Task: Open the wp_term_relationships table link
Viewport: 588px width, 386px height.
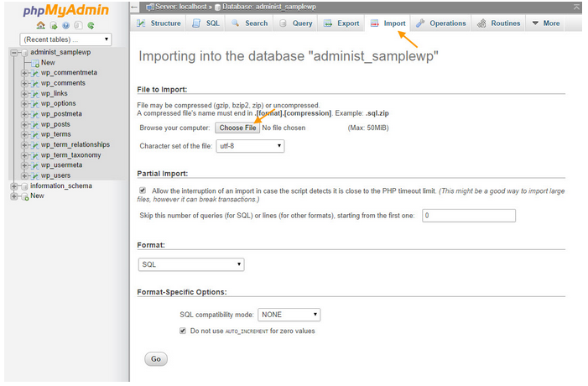Action: tap(75, 145)
